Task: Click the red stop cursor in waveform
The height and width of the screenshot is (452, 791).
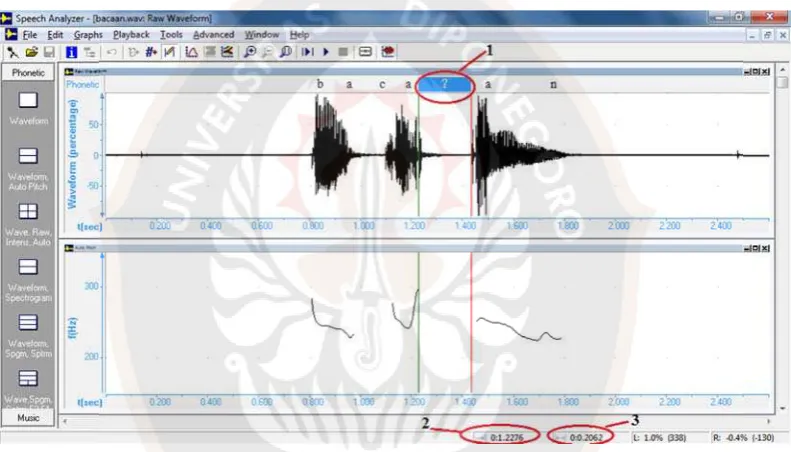Action: coord(471,156)
